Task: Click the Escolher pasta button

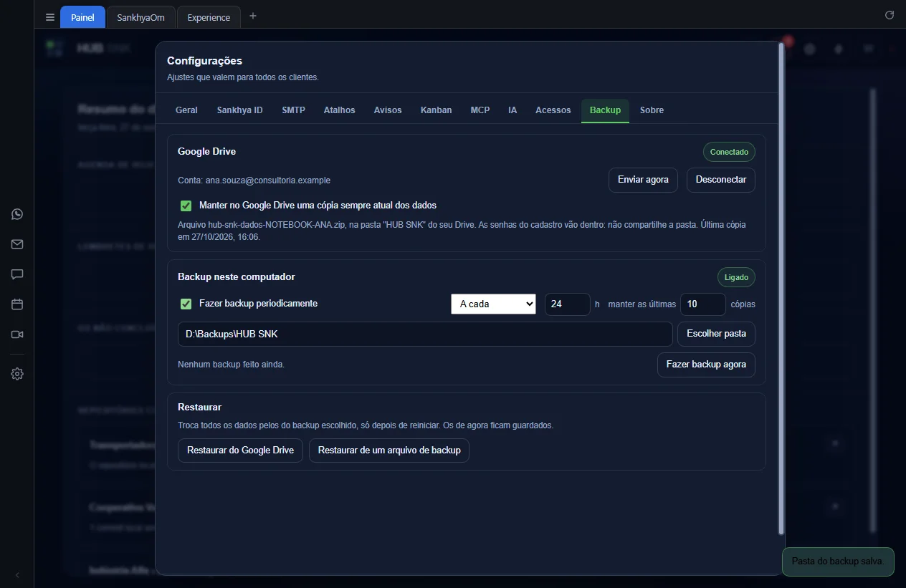Action: (x=716, y=334)
